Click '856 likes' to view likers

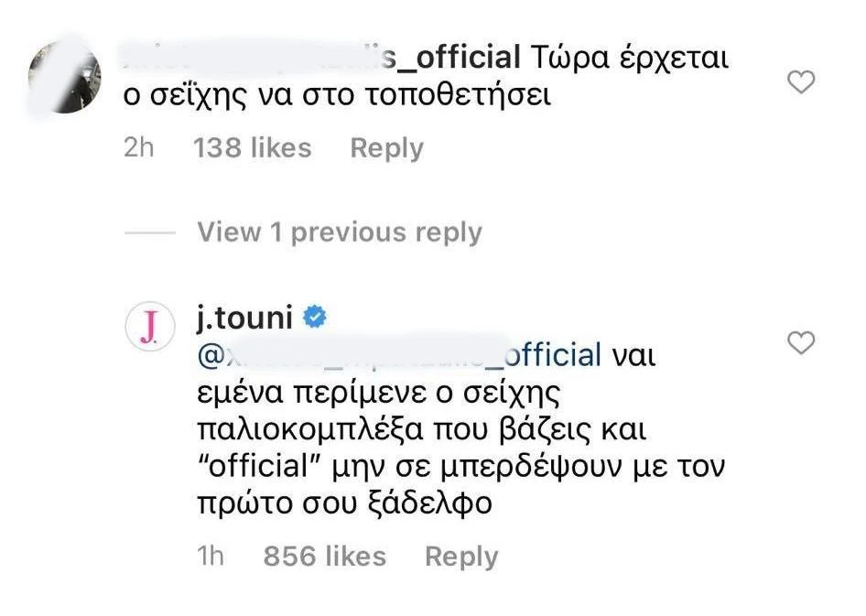324,556
